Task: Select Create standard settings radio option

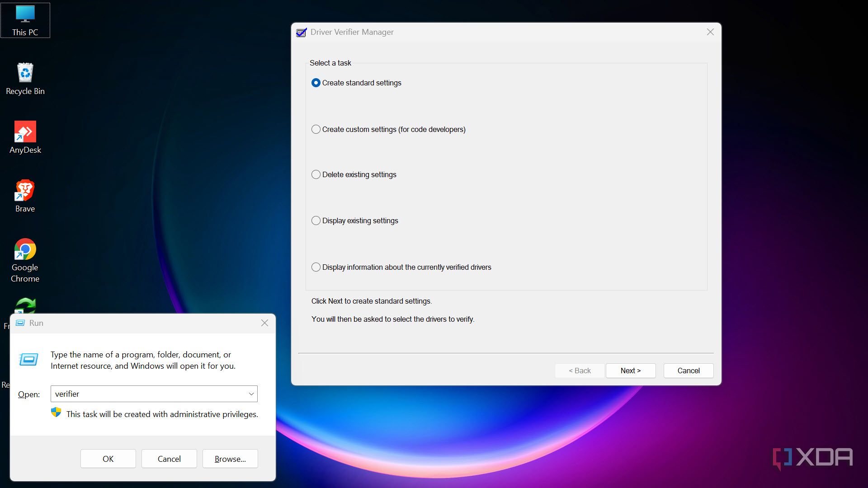Action: coord(316,83)
